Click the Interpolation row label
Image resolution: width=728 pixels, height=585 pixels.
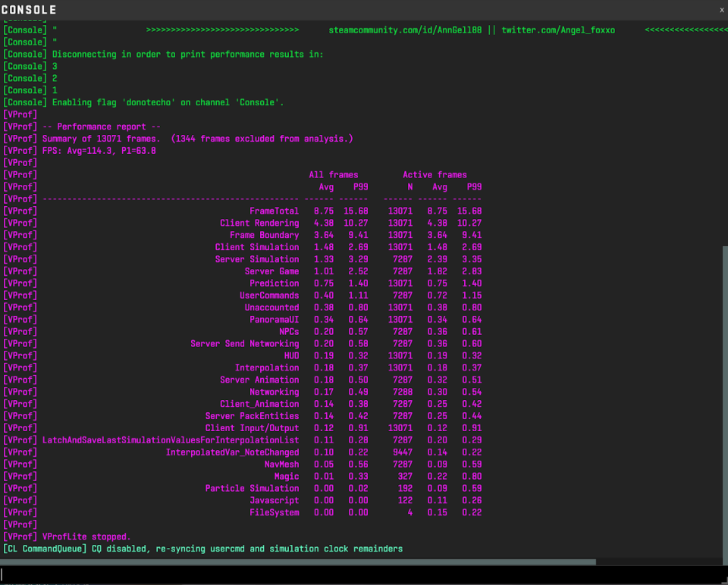(266, 368)
